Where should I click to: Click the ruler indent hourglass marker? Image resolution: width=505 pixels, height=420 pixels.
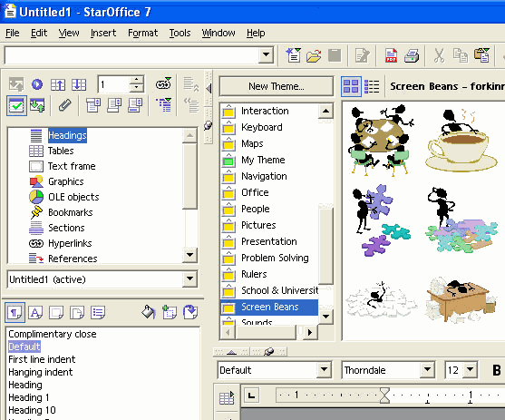[x=384, y=396]
